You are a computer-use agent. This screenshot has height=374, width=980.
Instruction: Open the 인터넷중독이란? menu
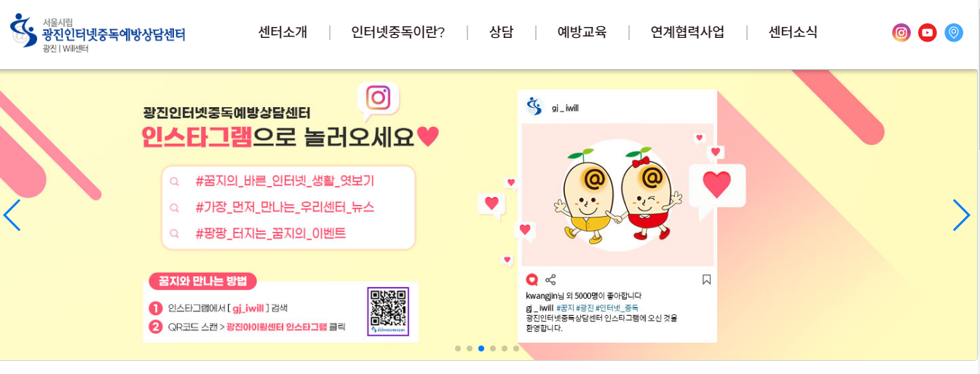click(x=398, y=32)
